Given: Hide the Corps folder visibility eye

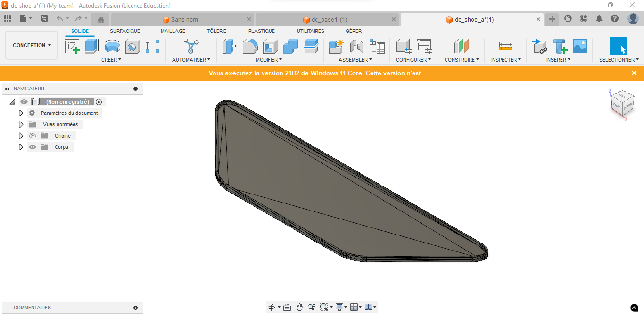Looking at the screenshot, I should 33,147.
